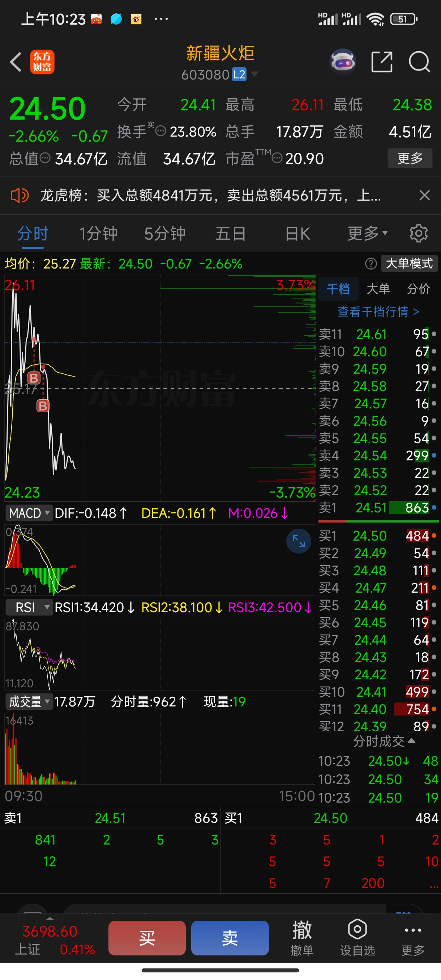Viewport: 441px width, 980px height.
Task: Select 卖5 24.55 order row
Action: pyautogui.click(x=378, y=438)
